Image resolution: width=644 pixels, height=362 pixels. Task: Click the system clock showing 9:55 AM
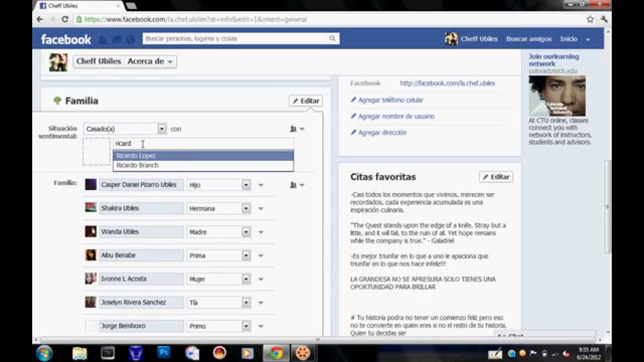coord(588,353)
